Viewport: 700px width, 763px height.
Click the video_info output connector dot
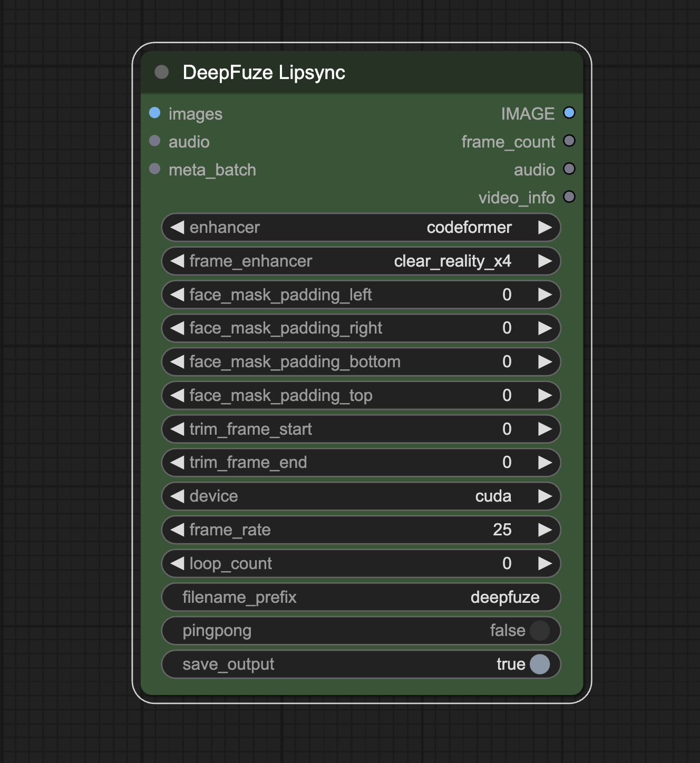pyautogui.click(x=569, y=197)
